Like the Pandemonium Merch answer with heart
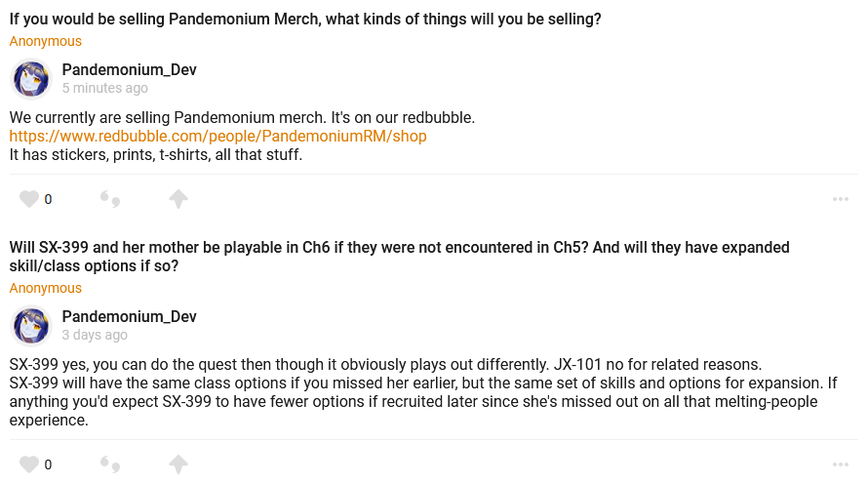 (x=29, y=199)
